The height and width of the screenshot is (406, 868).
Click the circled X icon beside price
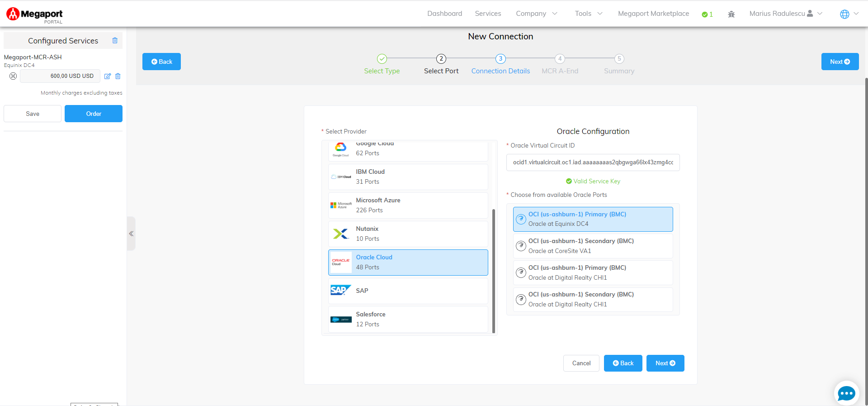(13, 76)
